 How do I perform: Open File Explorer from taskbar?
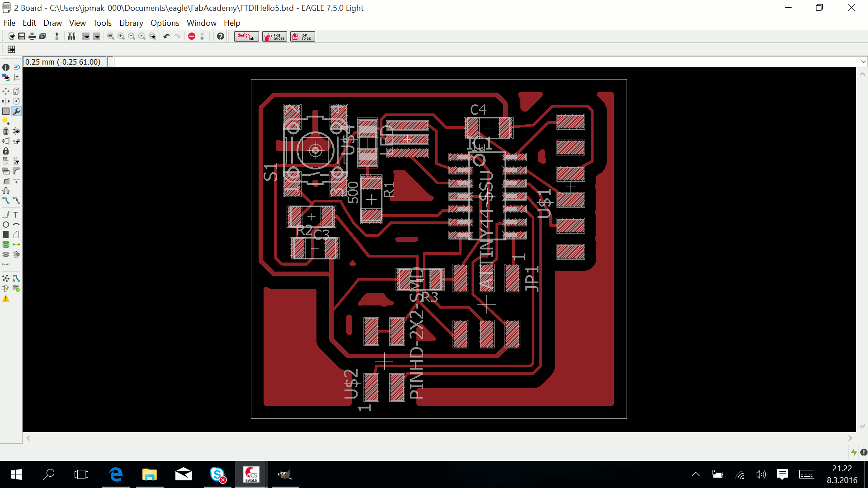coord(150,474)
